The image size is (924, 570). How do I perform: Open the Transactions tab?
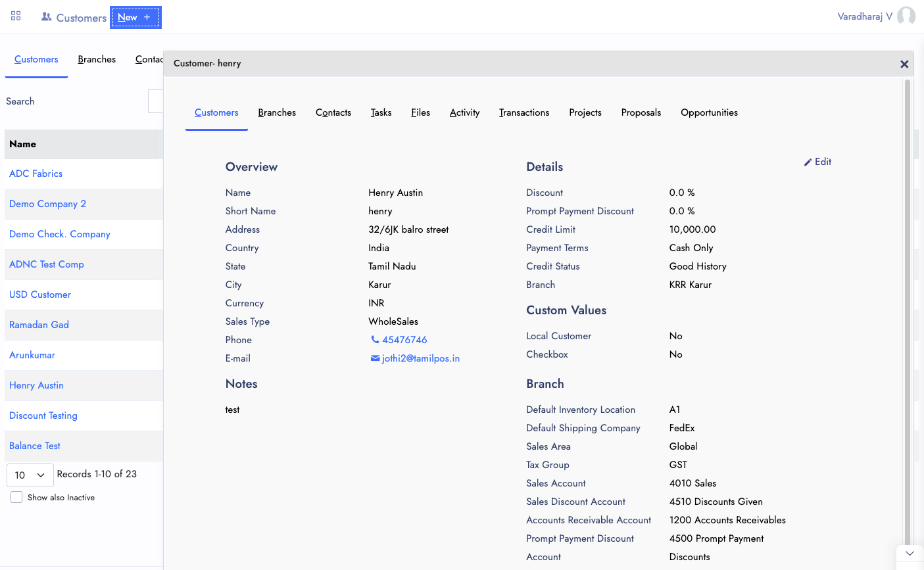point(524,112)
